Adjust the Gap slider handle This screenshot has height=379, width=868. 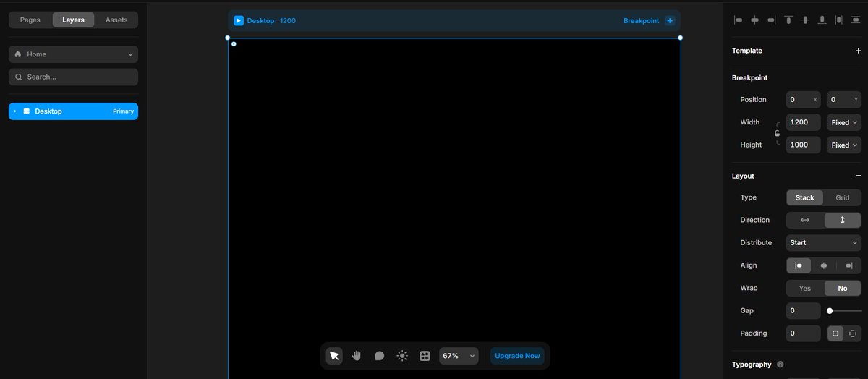pyautogui.click(x=830, y=311)
